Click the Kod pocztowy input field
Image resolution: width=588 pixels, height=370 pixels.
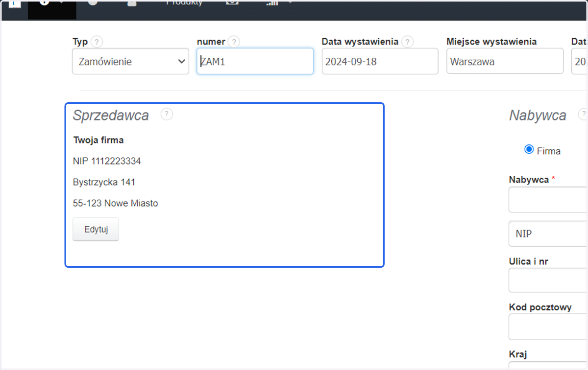548,326
